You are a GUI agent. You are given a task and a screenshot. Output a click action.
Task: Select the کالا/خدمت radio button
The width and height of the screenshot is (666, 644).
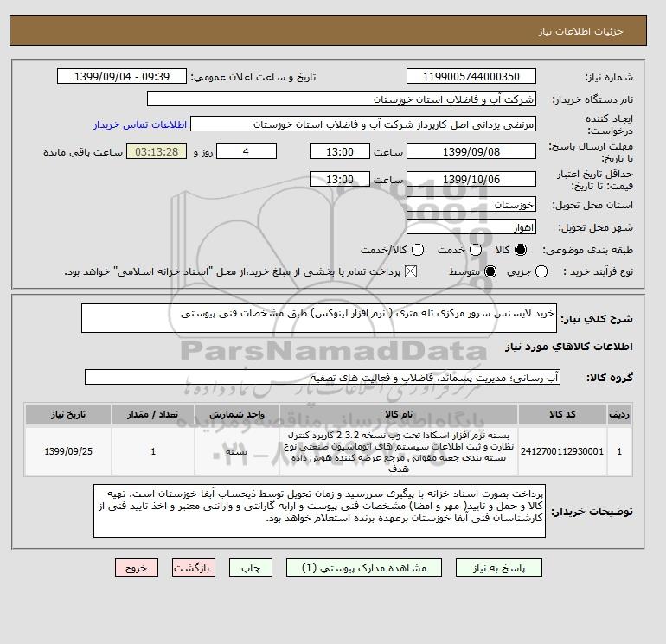[x=418, y=250]
